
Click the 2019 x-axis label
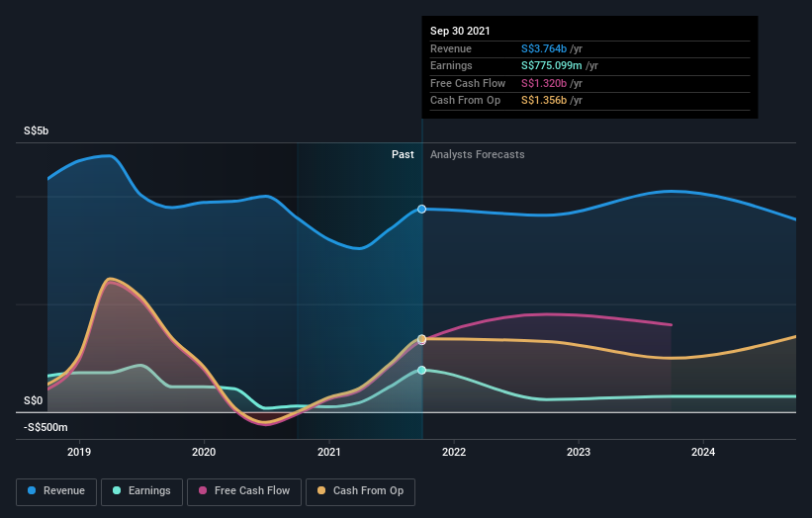point(79,452)
